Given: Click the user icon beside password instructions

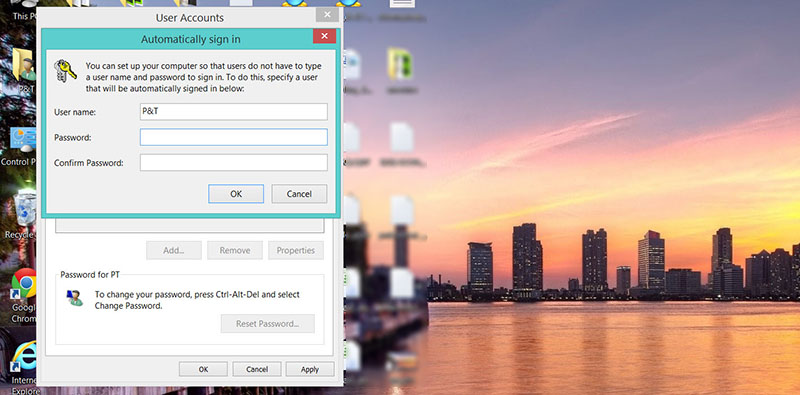Looking at the screenshot, I should (x=74, y=298).
